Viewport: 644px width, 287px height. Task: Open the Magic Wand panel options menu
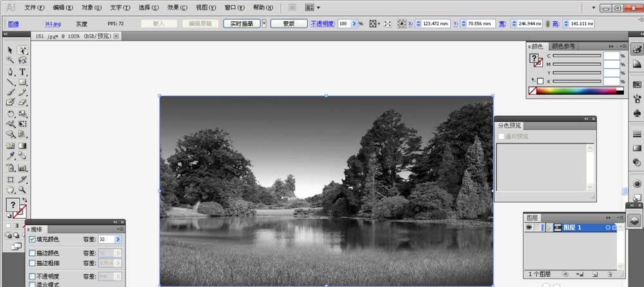(121, 228)
